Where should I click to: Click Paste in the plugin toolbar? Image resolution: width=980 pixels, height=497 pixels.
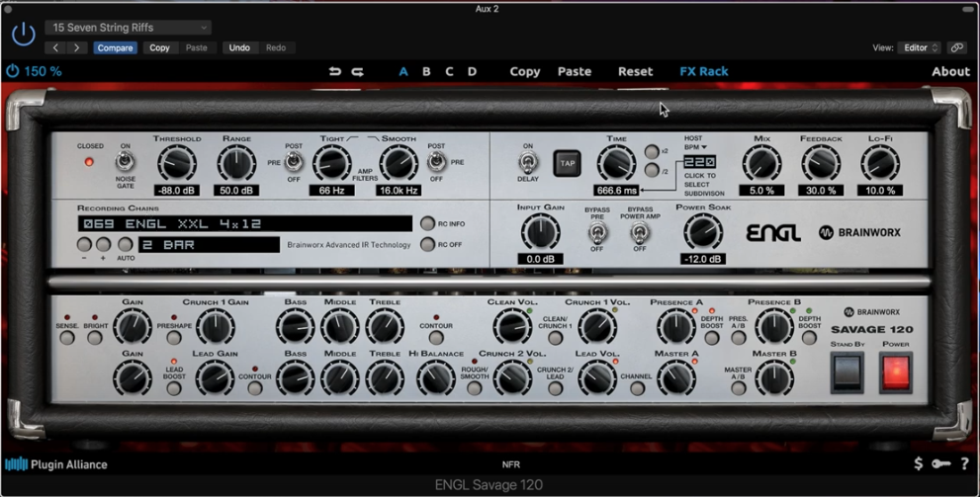coord(575,71)
